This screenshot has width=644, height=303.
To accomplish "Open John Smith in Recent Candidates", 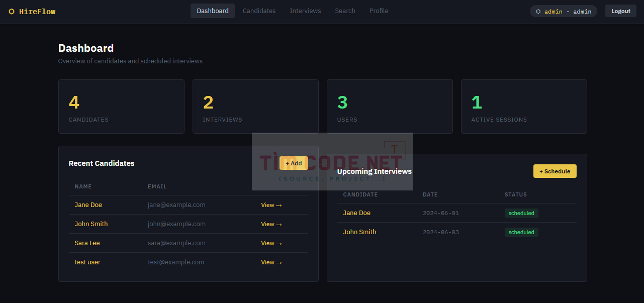I will point(91,224).
